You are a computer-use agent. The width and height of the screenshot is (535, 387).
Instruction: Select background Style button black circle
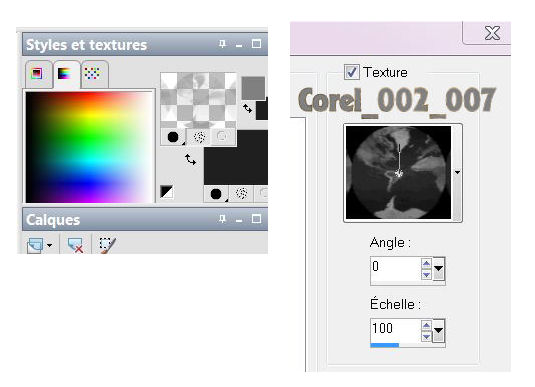(x=216, y=194)
